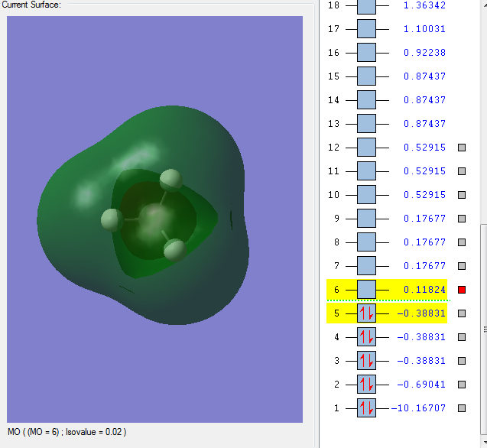This screenshot has width=487, height=448.
Task: Click energy value 1.10031
Action: pos(424,29)
